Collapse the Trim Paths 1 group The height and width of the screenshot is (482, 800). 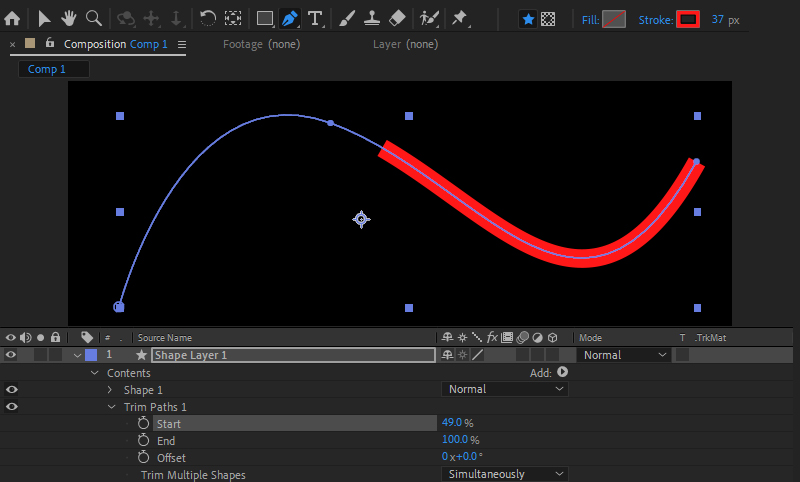[x=110, y=407]
